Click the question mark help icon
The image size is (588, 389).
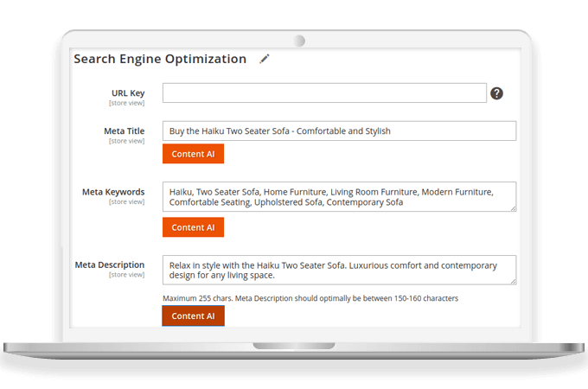(x=496, y=93)
